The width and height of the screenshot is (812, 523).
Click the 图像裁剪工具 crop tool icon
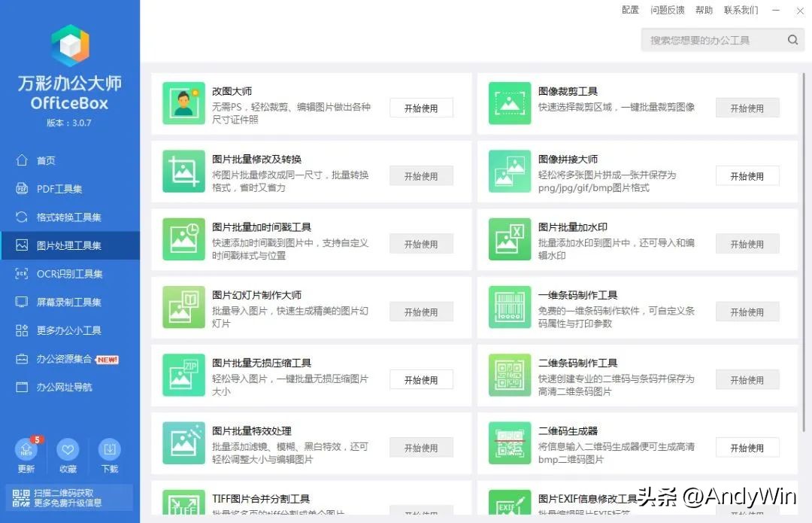pos(509,102)
